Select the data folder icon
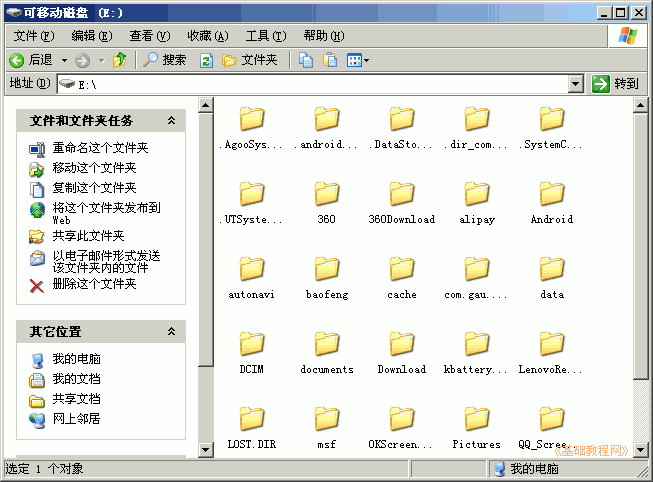The height and width of the screenshot is (482, 653). point(551,269)
